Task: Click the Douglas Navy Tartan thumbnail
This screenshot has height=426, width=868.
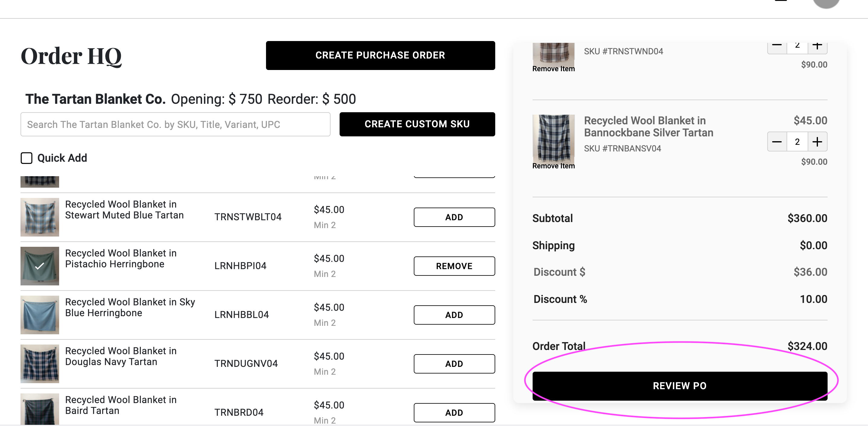Action: pos(40,364)
